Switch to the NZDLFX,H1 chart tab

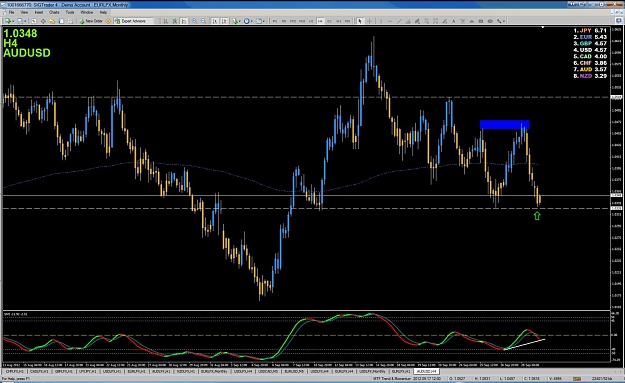point(186,371)
